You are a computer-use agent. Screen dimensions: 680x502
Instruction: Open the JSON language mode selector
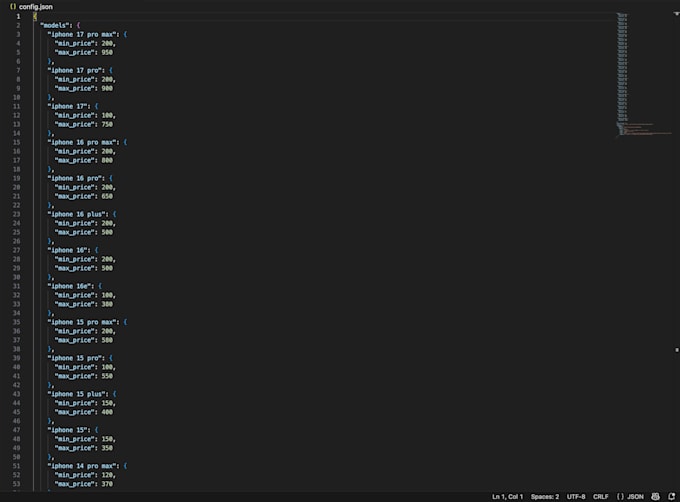(x=630, y=497)
